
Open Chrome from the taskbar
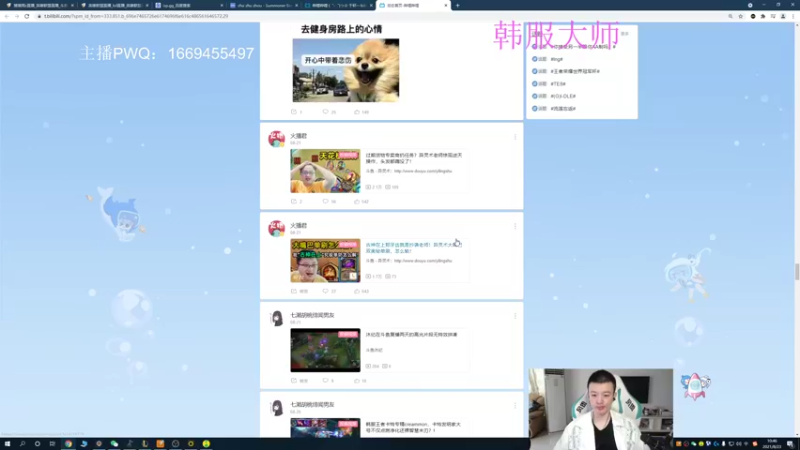(68, 444)
